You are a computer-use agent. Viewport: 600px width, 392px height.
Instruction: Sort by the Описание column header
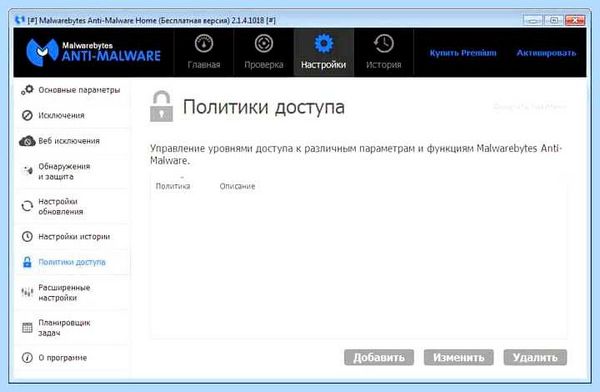237,186
